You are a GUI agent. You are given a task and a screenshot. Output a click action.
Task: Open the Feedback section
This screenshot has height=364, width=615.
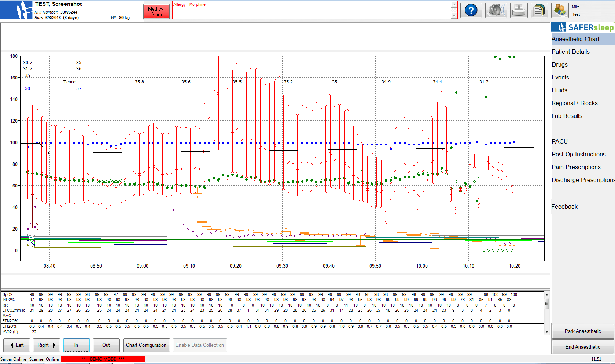(x=564, y=207)
